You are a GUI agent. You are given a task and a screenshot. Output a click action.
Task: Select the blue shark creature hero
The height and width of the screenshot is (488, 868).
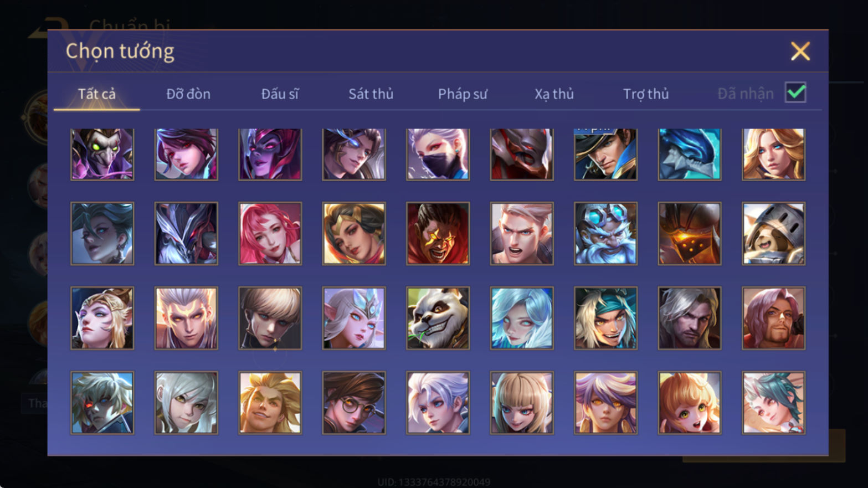tap(689, 154)
